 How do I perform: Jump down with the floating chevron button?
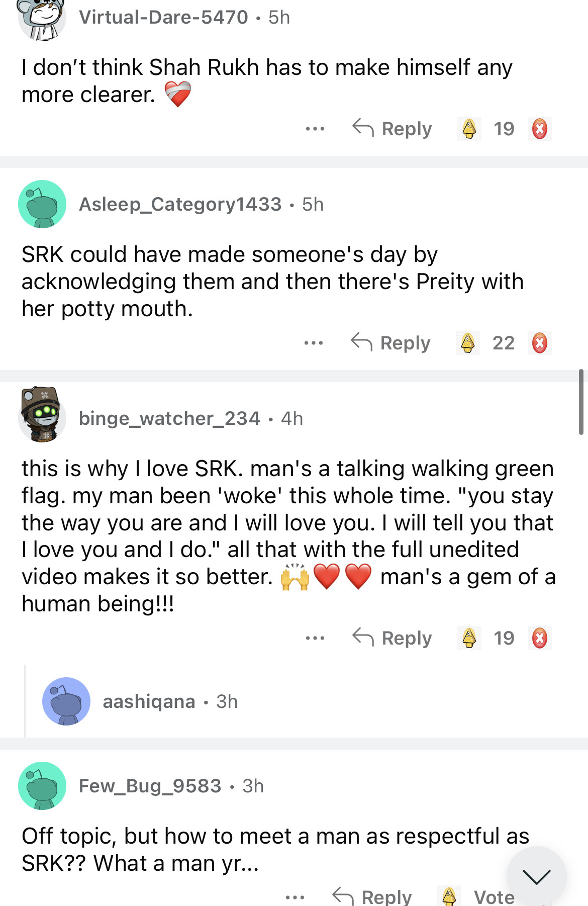pyautogui.click(x=536, y=876)
